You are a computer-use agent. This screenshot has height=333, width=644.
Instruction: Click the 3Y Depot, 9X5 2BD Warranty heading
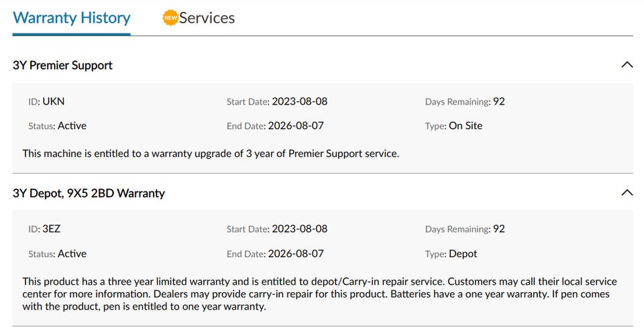click(89, 193)
